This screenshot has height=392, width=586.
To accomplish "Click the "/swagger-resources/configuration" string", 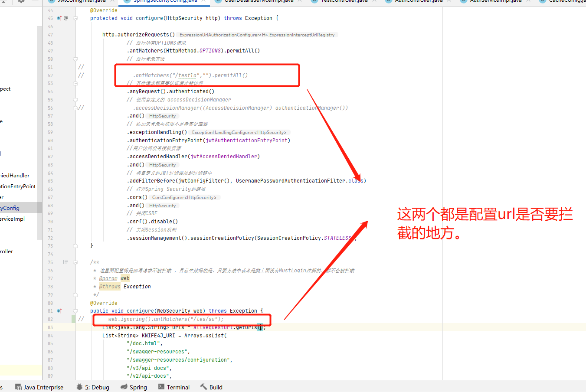I will 178,360.
